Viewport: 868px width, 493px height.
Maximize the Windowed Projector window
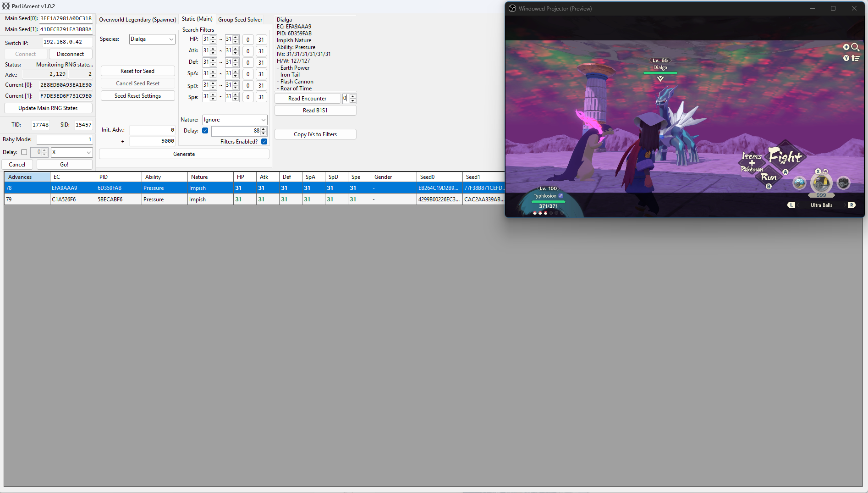point(833,8)
